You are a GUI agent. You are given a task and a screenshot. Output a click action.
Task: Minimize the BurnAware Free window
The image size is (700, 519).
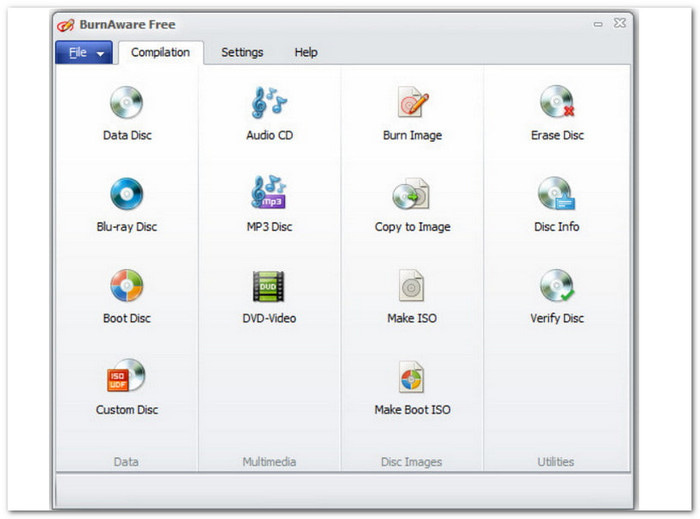(x=598, y=24)
